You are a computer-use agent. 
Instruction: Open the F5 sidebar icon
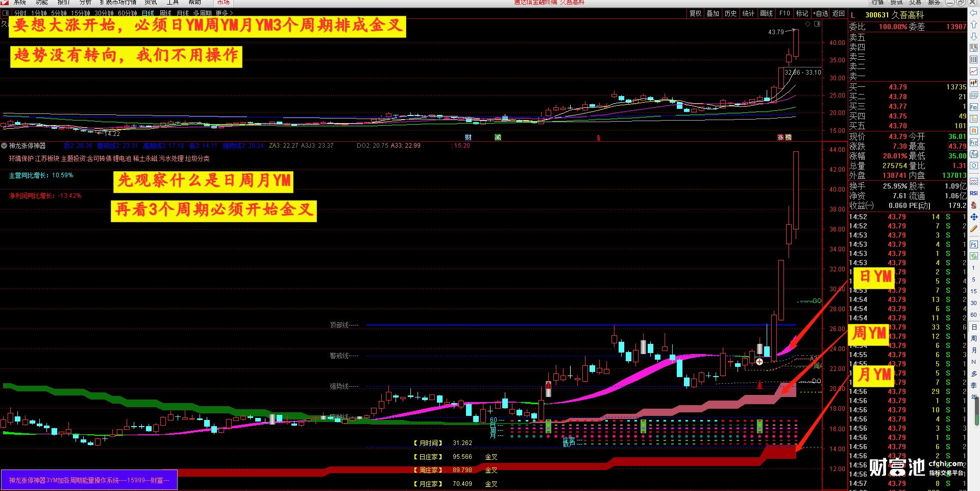974,245
